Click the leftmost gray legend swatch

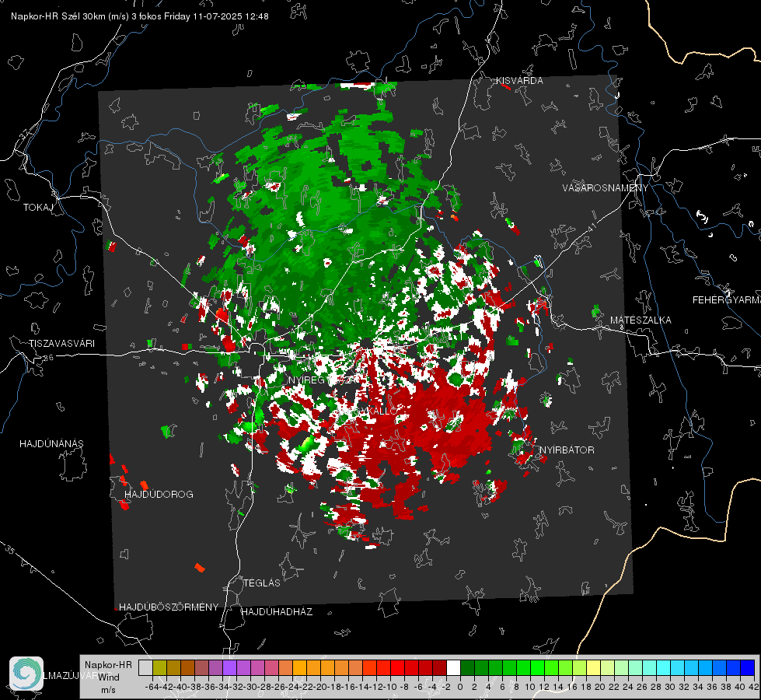tap(145, 668)
